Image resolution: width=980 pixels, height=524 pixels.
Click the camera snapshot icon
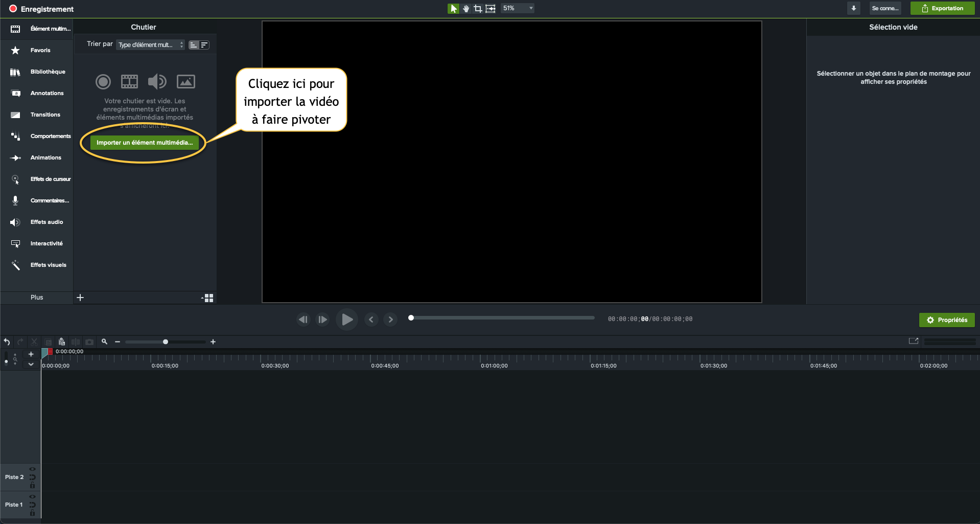(89, 342)
